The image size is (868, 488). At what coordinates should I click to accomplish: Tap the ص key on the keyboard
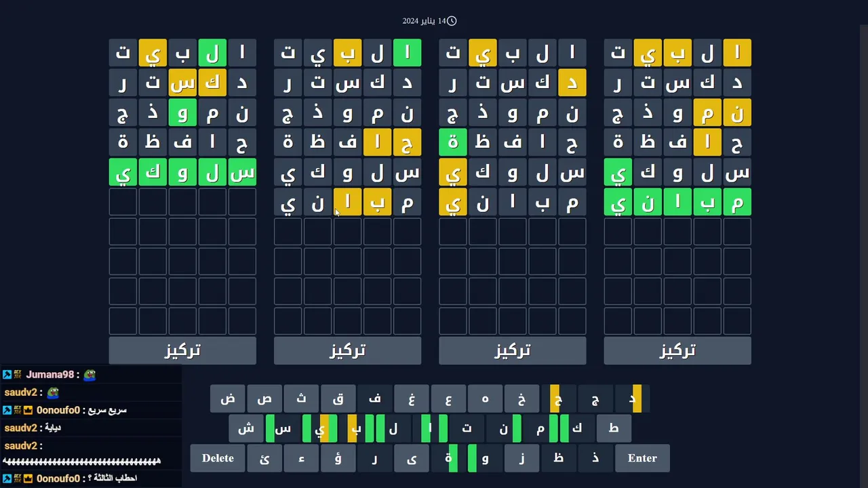click(264, 399)
